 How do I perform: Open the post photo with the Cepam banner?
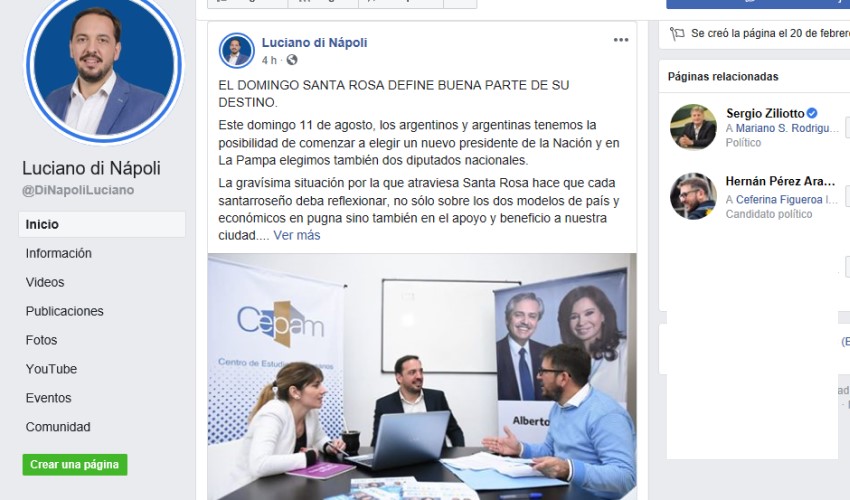pyautogui.click(x=422, y=376)
